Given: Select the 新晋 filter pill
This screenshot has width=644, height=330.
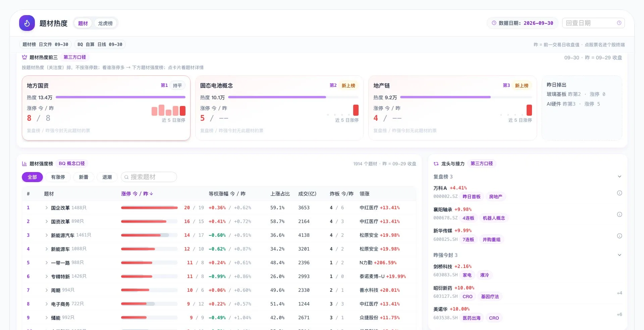Looking at the screenshot, I should 84,177.
